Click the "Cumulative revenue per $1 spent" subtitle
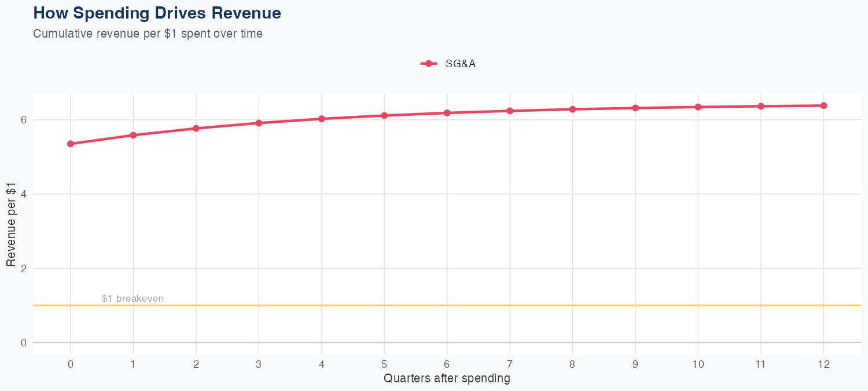The height and width of the screenshot is (391, 868). pyautogui.click(x=148, y=34)
